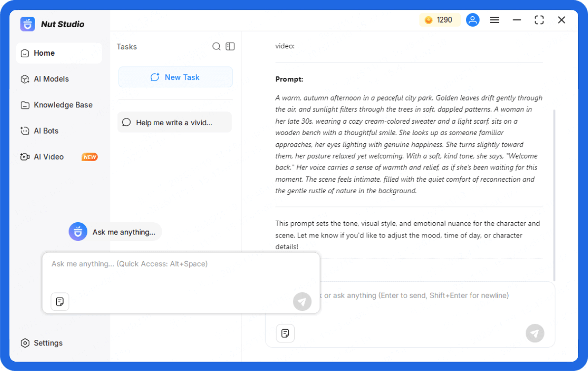Open the user profile avatar
The image size is (588, 371).
click(x=473, y=20)
